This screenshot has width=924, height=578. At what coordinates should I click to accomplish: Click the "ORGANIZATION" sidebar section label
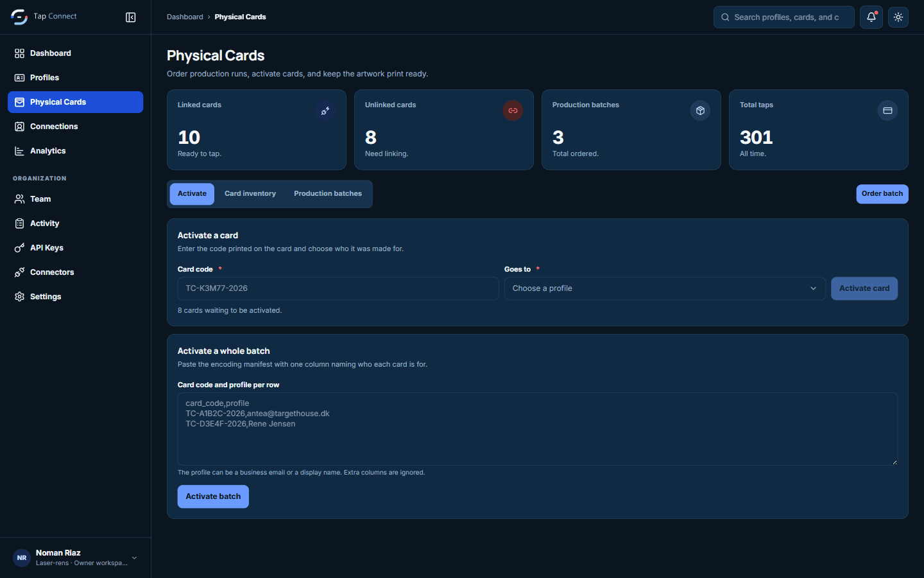pos(40,179)
